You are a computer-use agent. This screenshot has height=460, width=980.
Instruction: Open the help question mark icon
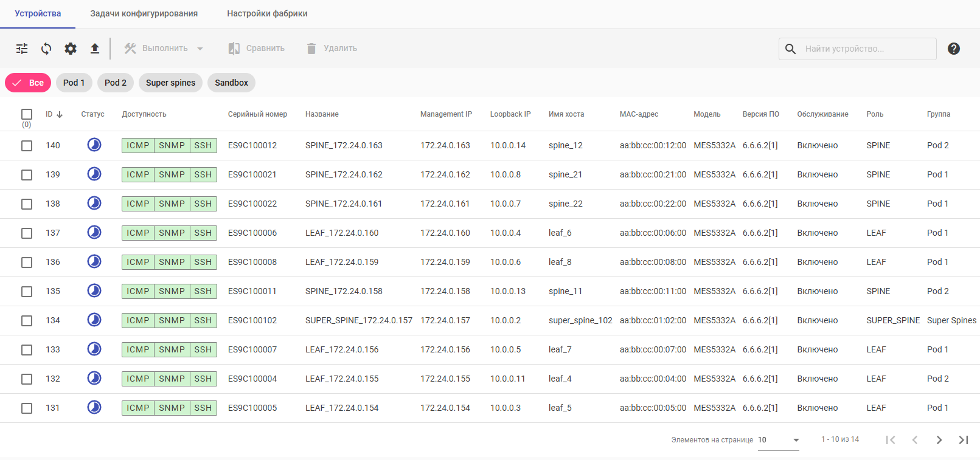click(x=953, y=49)
